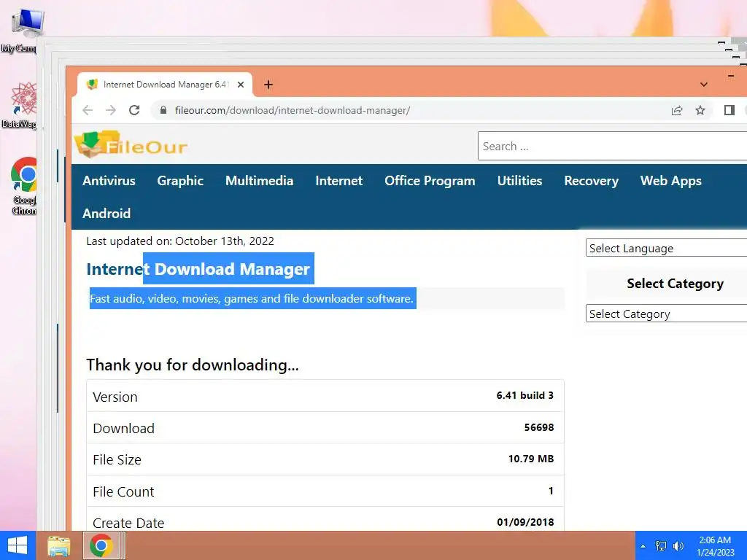Select the DataWag desktop shortcut
The image size is (747, 560).
[x=21, y=105]
